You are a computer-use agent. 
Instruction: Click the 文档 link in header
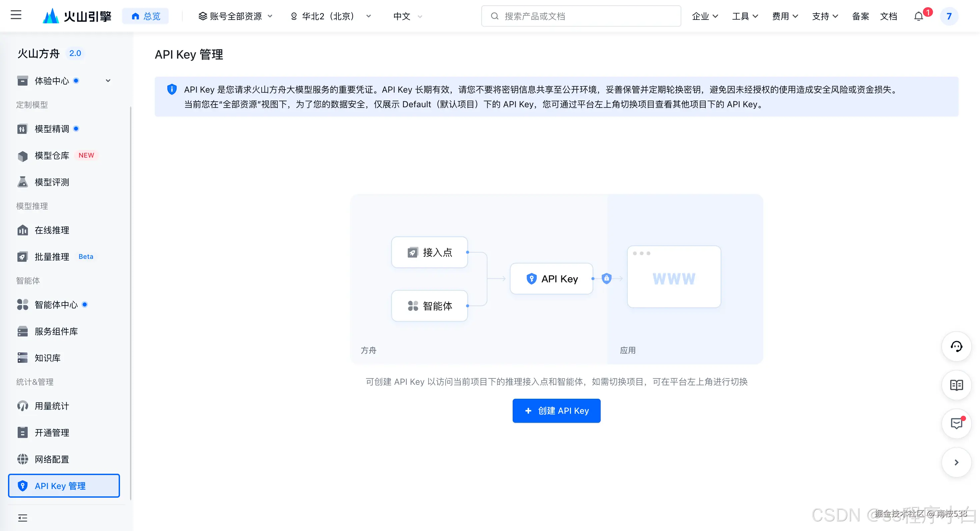tap(888, 16)
